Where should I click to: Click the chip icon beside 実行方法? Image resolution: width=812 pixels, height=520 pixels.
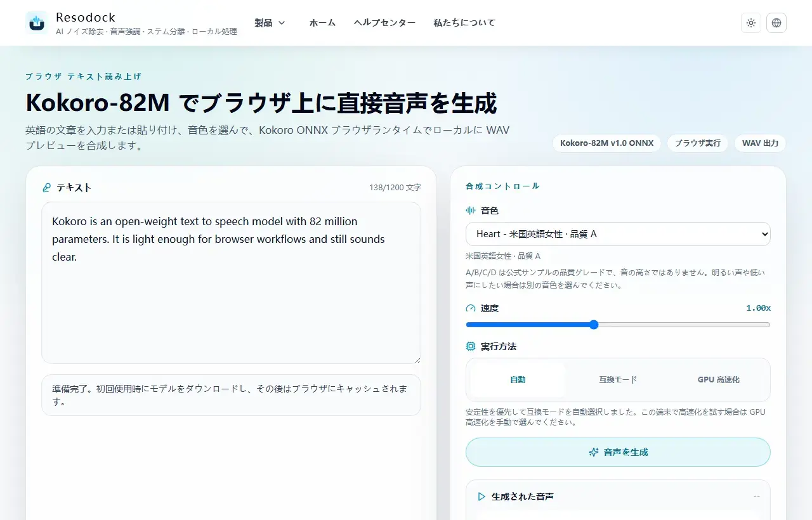(471, 346)
